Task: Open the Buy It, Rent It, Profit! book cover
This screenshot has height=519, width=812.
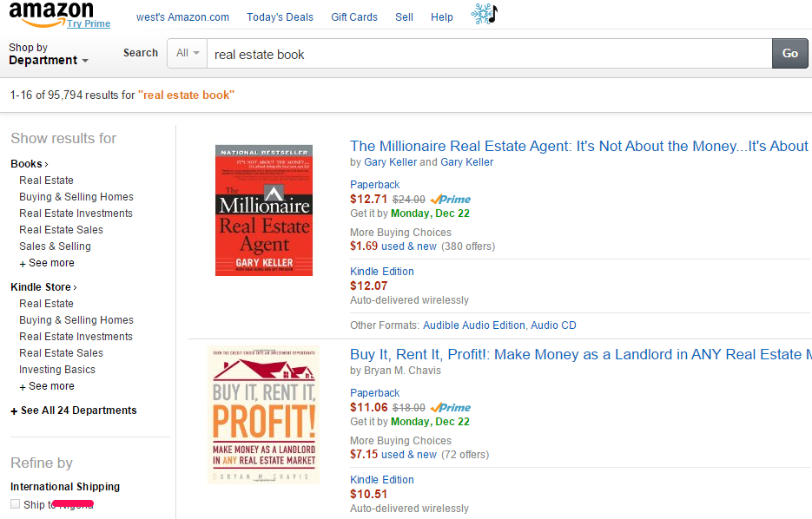Action: pos(264,415)
